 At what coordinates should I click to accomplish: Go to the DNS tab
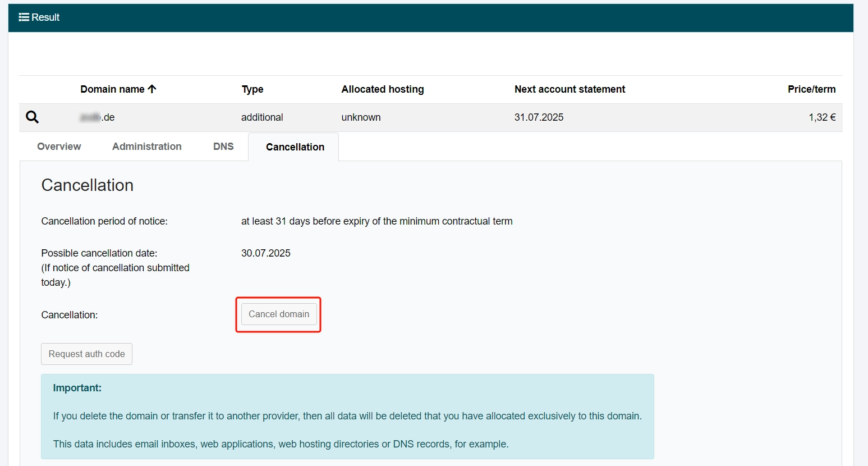(x=223, y=147)
